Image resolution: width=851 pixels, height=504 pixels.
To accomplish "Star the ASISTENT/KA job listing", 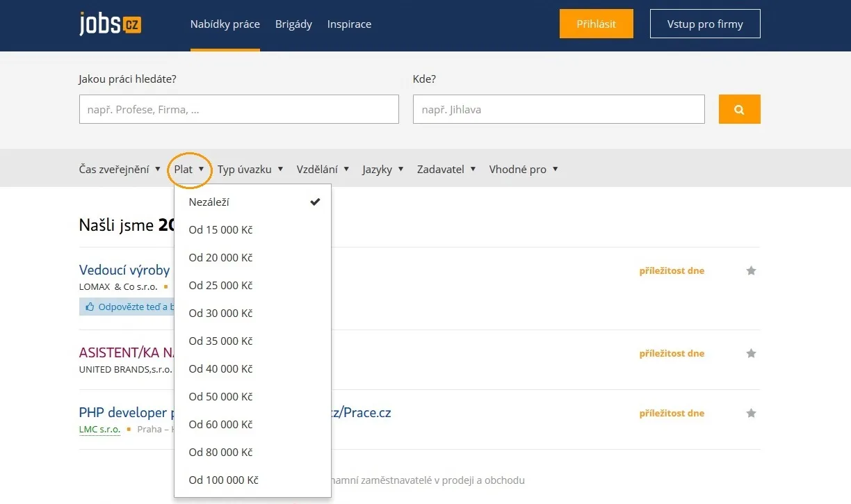I will point(751,353).
